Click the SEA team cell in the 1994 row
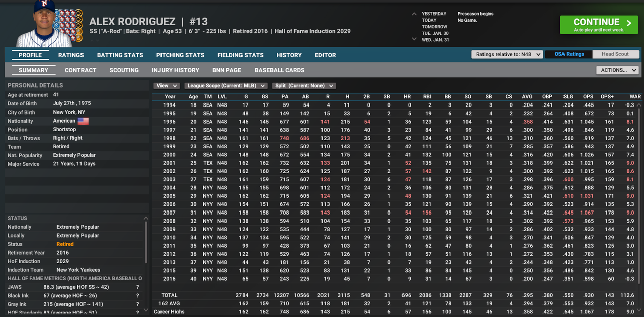Viewport: 644px width, 317px height. coord(208,105)
